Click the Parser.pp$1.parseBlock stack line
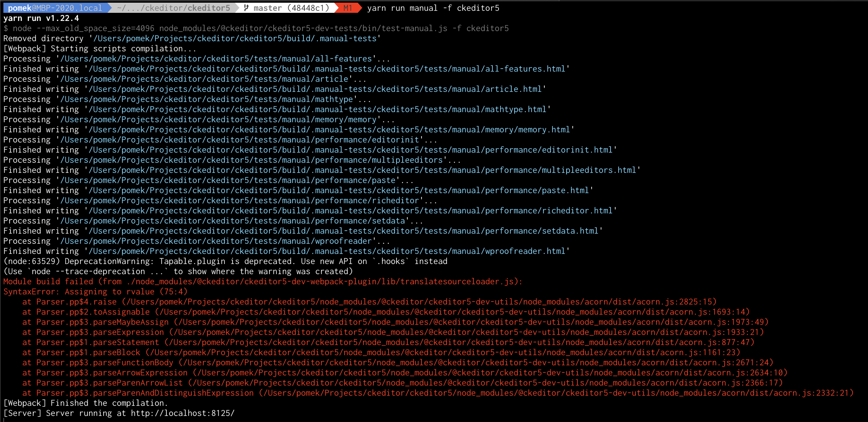 (x=381, y=352)
